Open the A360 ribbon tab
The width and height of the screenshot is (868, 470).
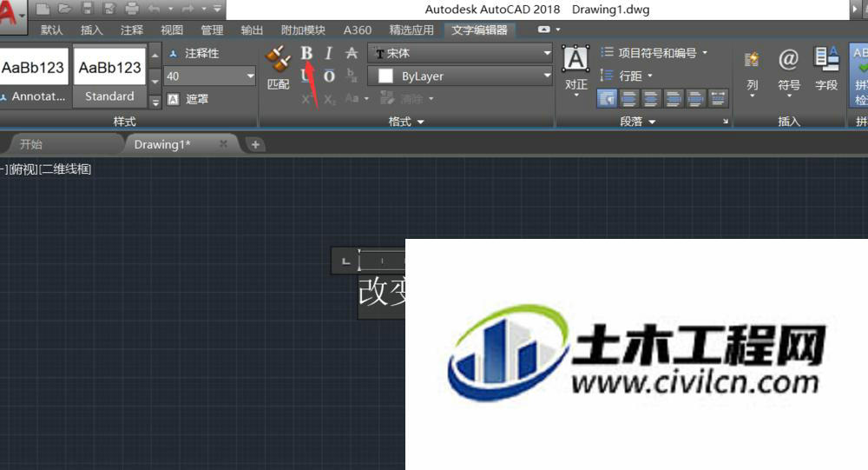pyautogui.click(x=357, y=30)
